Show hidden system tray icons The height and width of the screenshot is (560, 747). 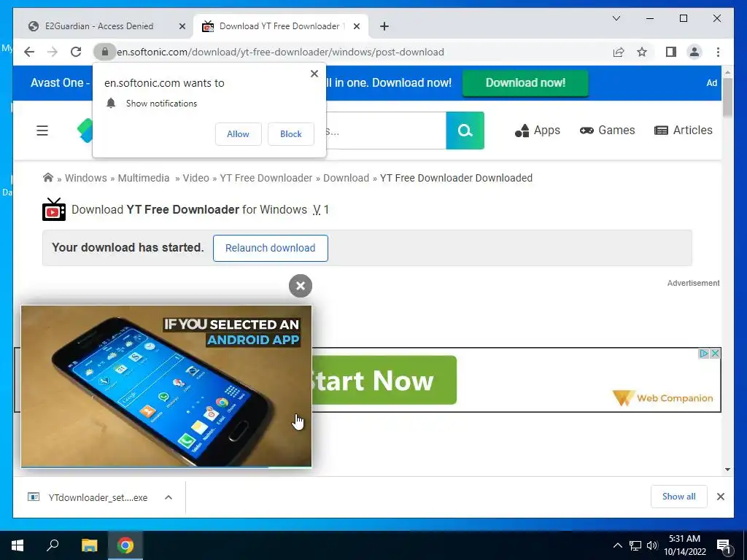point(617,545)
